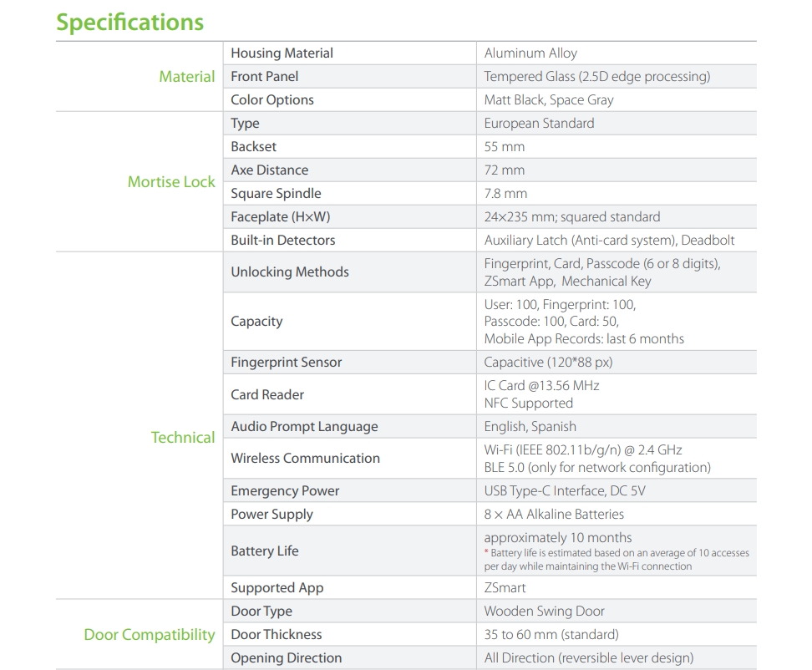
Task: Select the red asterisk battery life footnote
Action: coord(617,560)
